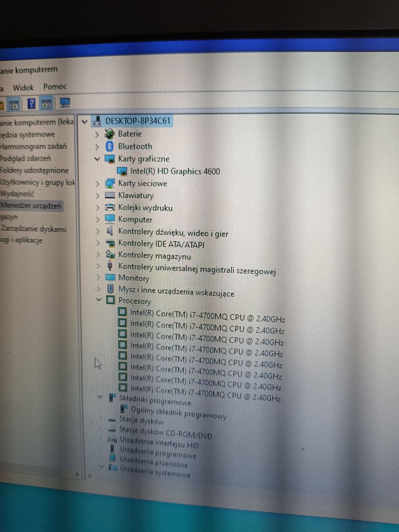
Task: Select Harmonogram zadań in the left tree
Action: 34,146
